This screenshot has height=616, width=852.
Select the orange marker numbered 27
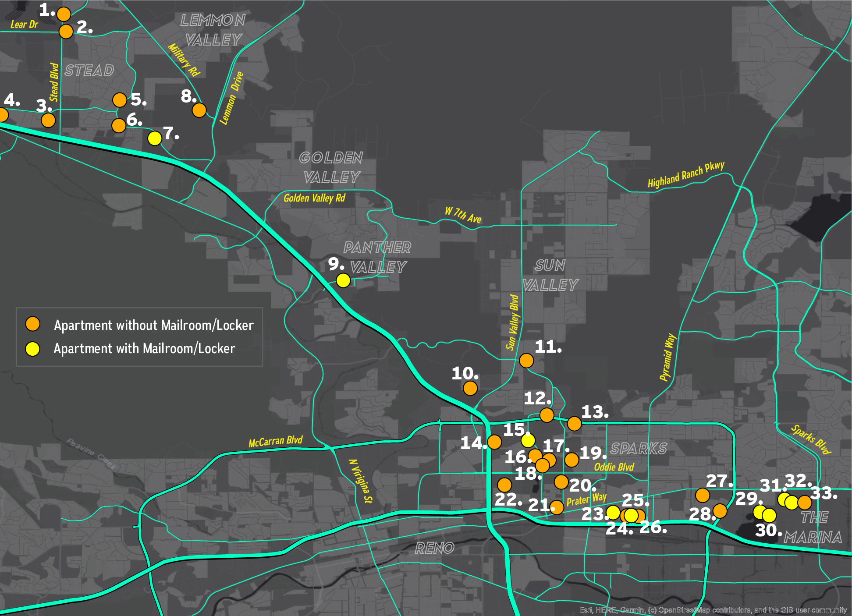(702, 495)
